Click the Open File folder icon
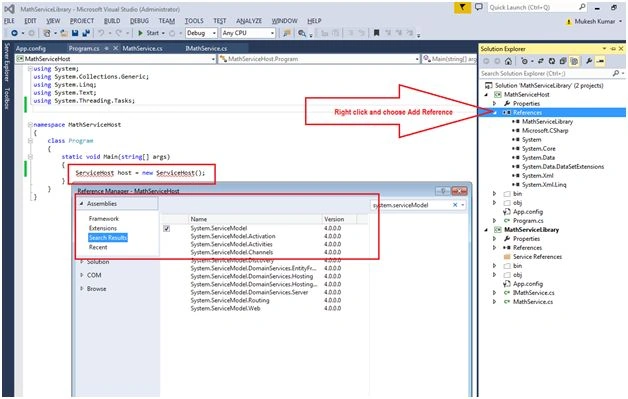 tap(64, 33)
